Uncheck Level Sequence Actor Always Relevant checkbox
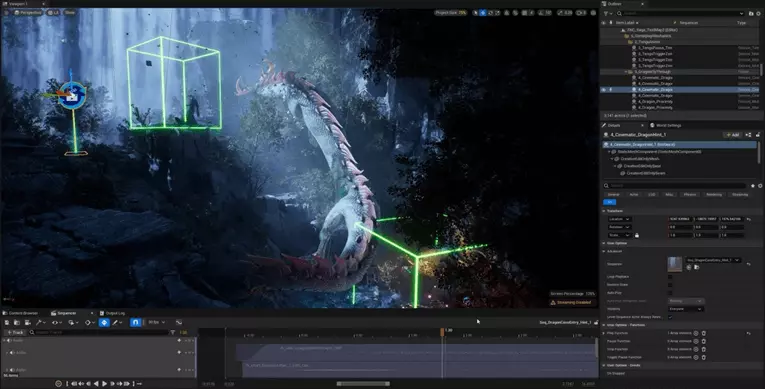Screen dimensions: 765x389 point(670,317)
